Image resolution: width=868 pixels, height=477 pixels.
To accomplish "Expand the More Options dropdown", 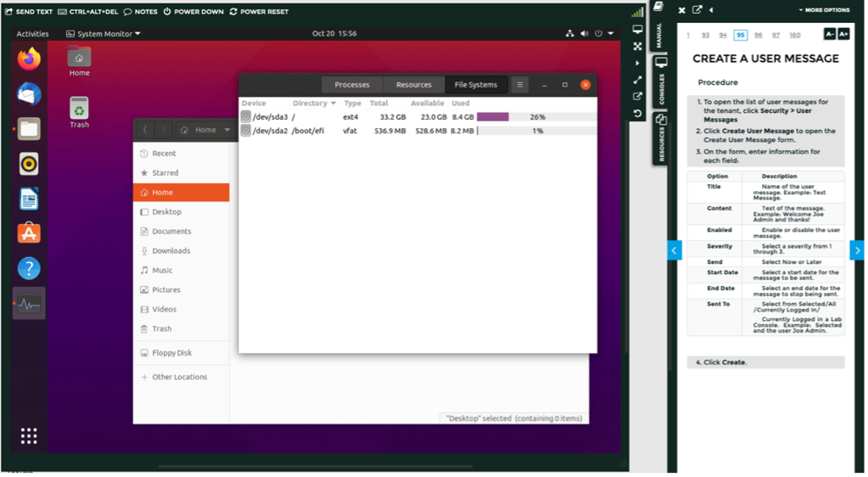I will [x=824, y=11].
